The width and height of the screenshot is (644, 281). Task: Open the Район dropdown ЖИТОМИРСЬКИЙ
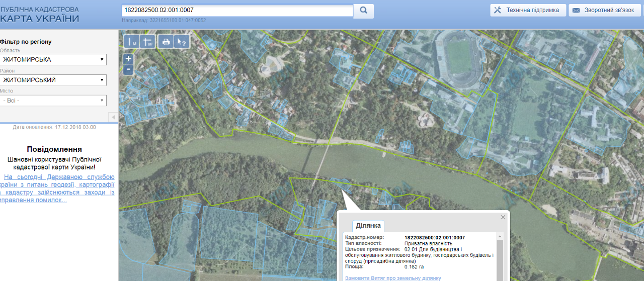pos(53,80)
